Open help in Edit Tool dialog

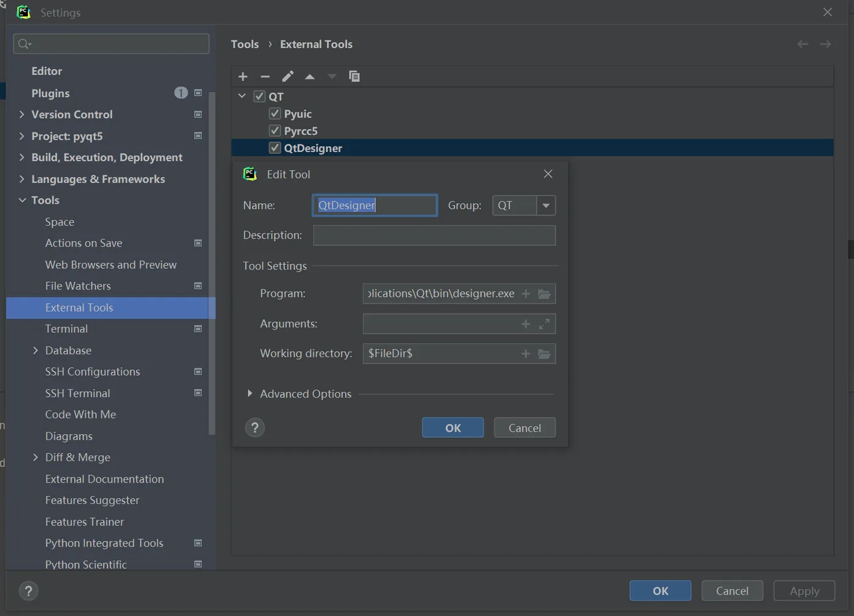tap(255, 428)
